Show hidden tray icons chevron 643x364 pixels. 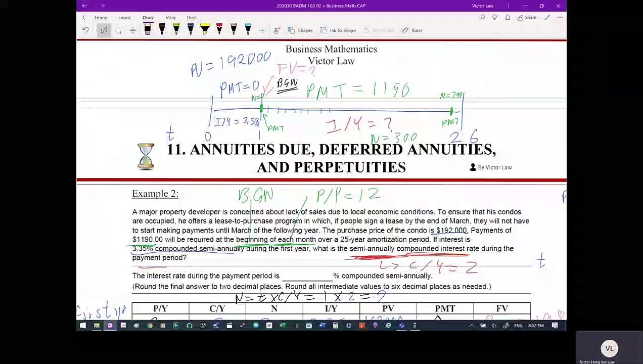[x=472, y=326]
